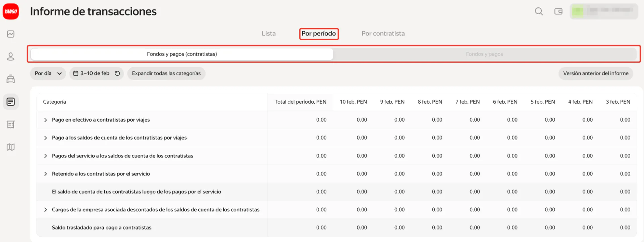This screenshot has height=242, width=644.
Task: Click the Informe de transacciones page title
Action: coord(93,11)
